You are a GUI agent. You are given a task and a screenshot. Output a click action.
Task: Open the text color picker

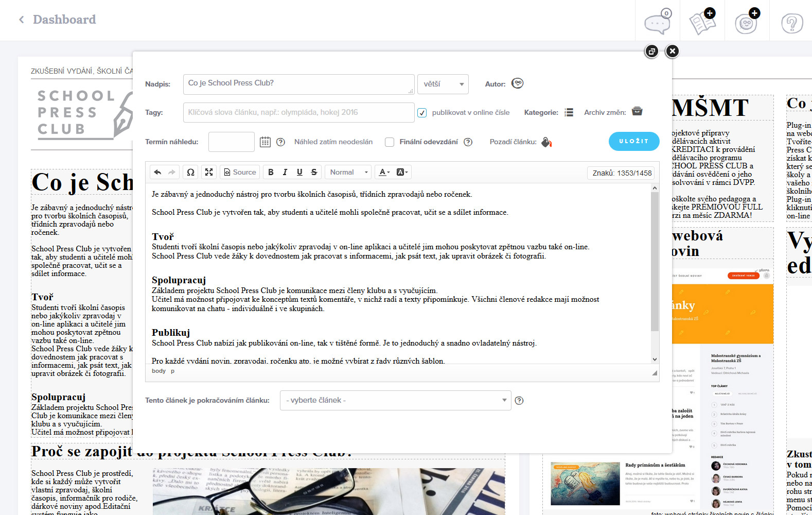(x=384, y=172)
